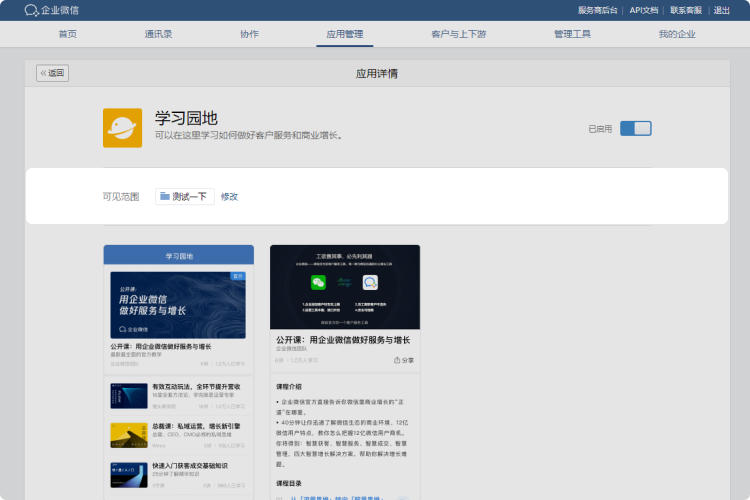
Task: Switch to the 协作 tab
Action: click(249, 34)
